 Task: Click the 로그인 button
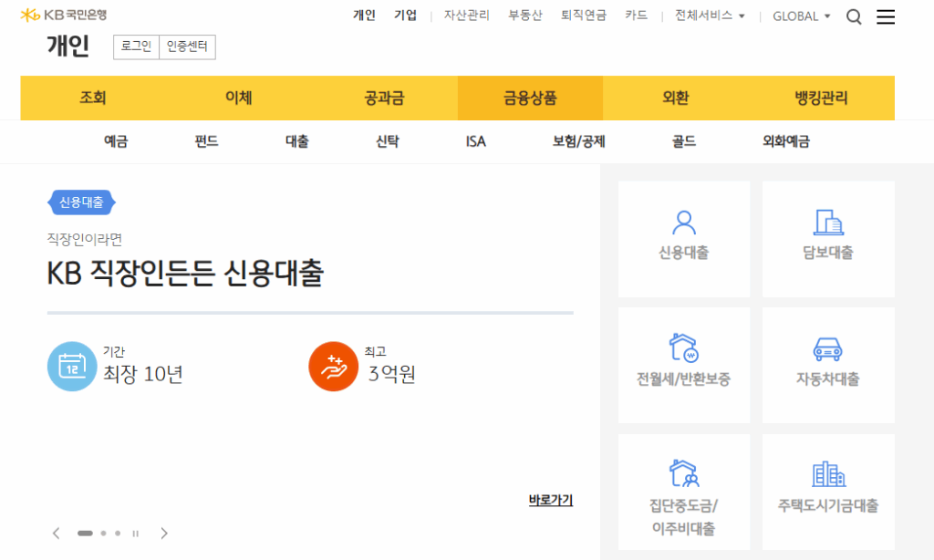point(135,47)
